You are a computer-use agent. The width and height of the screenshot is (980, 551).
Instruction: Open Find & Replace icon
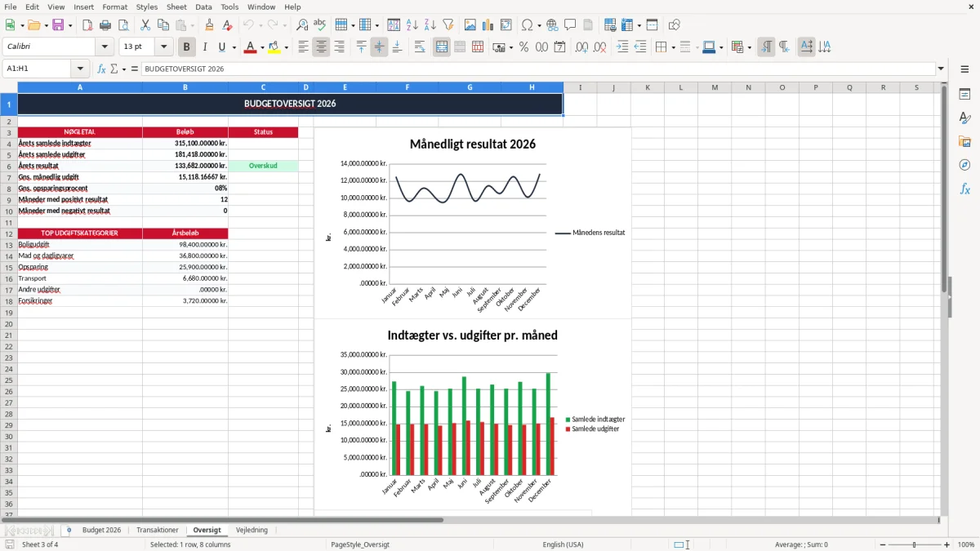coord(302,25)
